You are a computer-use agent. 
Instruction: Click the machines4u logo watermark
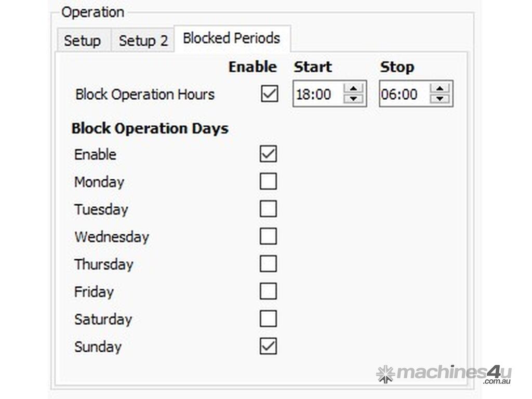coord(444,374)
